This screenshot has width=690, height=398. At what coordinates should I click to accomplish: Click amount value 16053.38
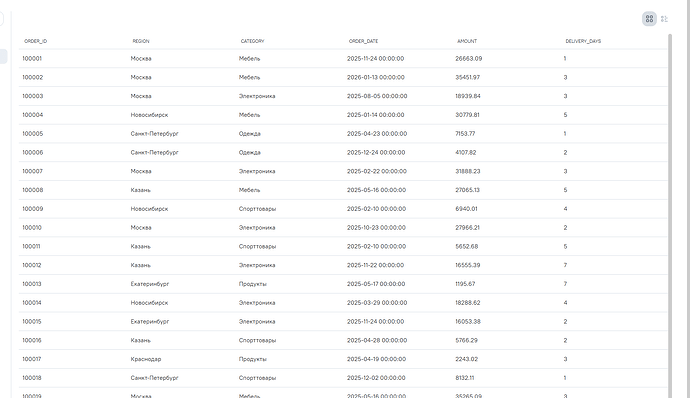[x=468, y=322]
